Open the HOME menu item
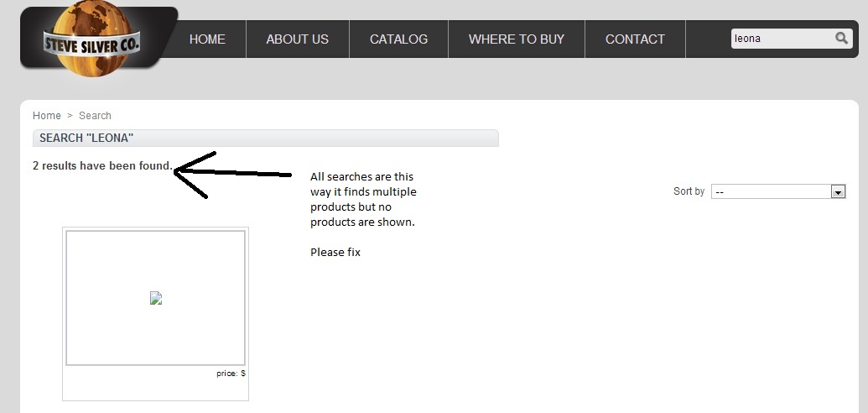Image resolution: width=868 pixels, height=413 pixels. [x=207, y=39]
